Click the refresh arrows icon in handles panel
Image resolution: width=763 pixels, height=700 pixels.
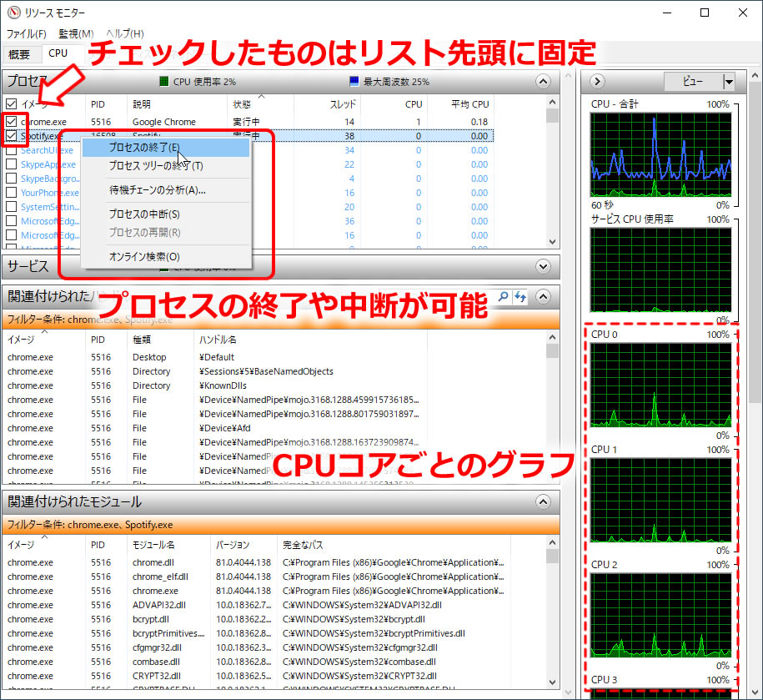[x=520, y=296]
